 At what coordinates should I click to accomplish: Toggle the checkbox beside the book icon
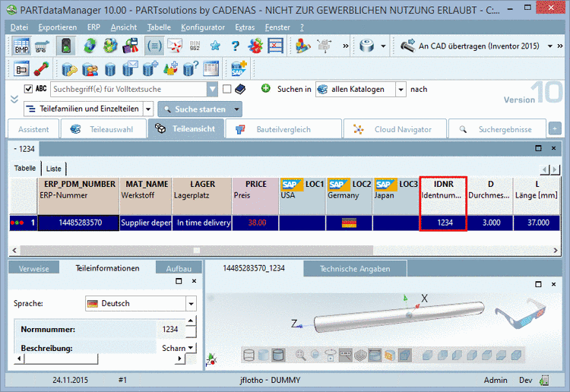(226, 89)
